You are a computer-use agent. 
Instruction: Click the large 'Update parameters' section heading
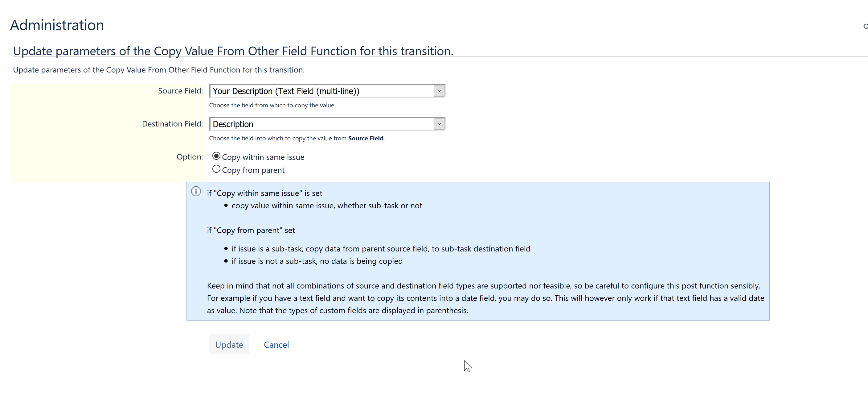pyautogui.click(x=233, y=51)
